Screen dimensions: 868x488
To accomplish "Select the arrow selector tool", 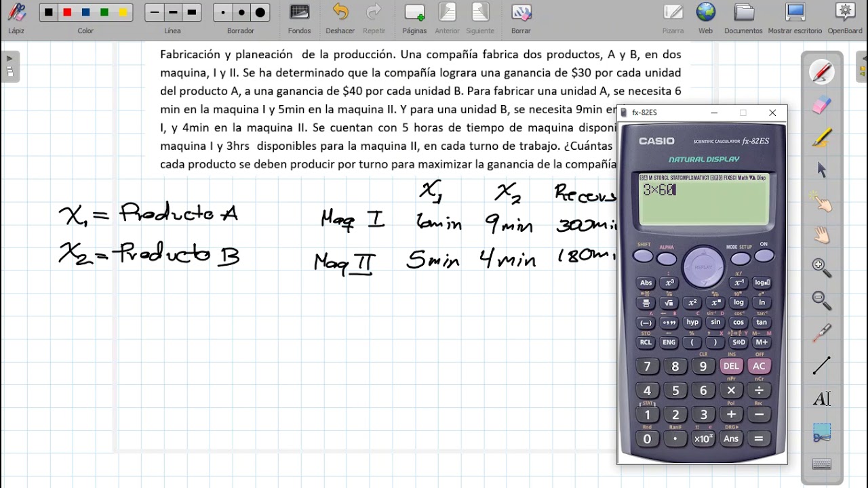I will (x=822, y=170).
